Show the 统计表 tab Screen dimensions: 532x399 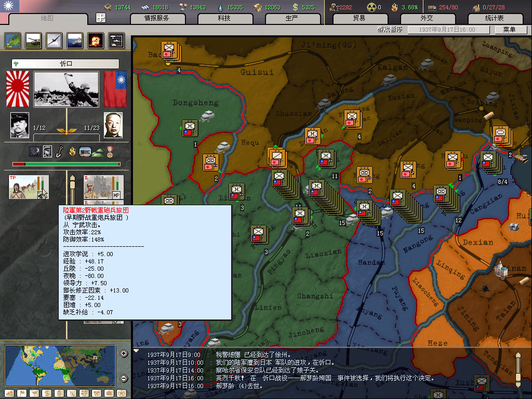pyautogui.click(x=494, y=18)
